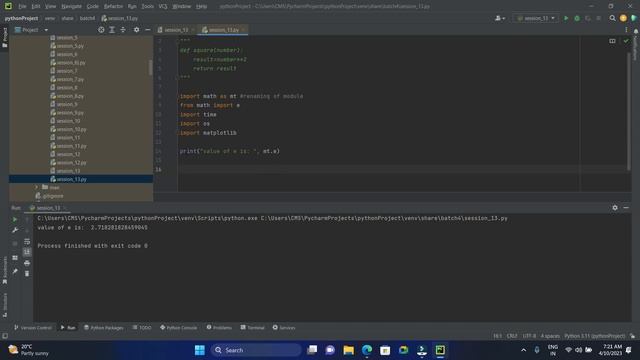This screenshot has height=360, width=640.
Task: Open Python Console tool window
Action: pos(178,328)
